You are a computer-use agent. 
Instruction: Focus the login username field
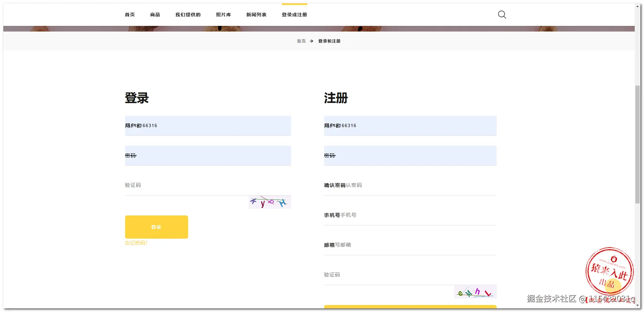point(208,126)
